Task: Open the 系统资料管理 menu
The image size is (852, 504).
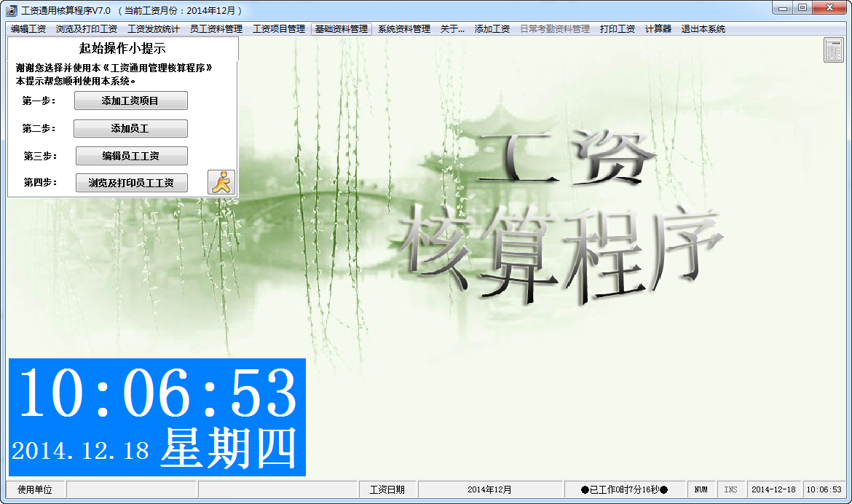Action: (403, 29)
